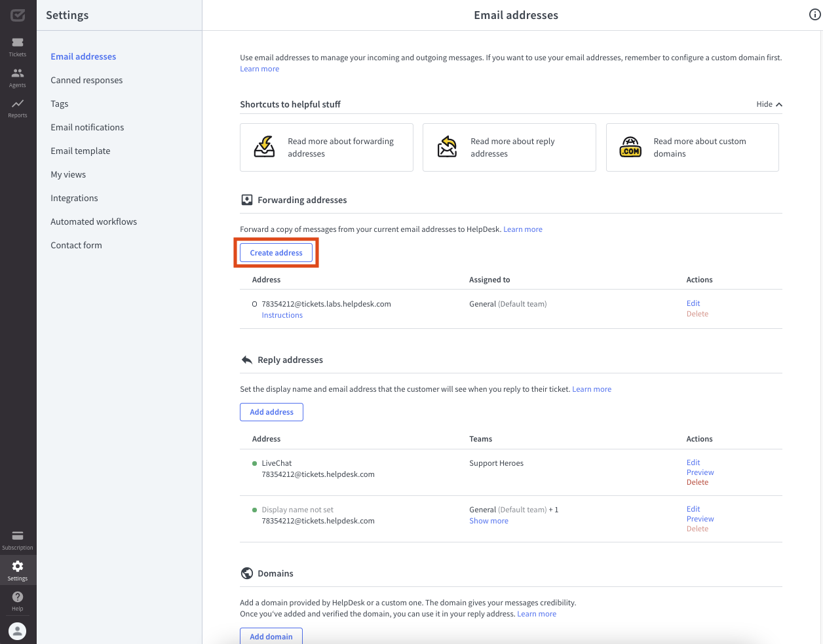Click the profile avatar at the bottom left
823x644 pixels.
click(17, 630)
